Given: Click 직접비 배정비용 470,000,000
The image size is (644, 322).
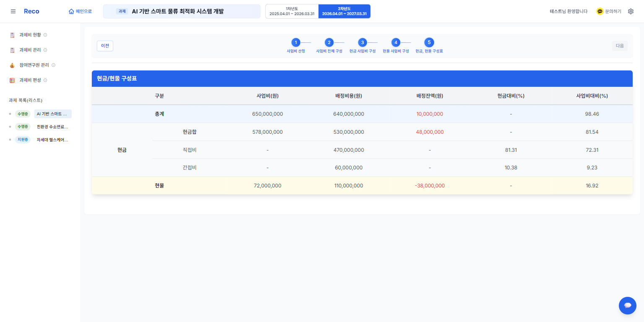Looking at the screenshot, I should pyautogui.click(x=348, y=150).
